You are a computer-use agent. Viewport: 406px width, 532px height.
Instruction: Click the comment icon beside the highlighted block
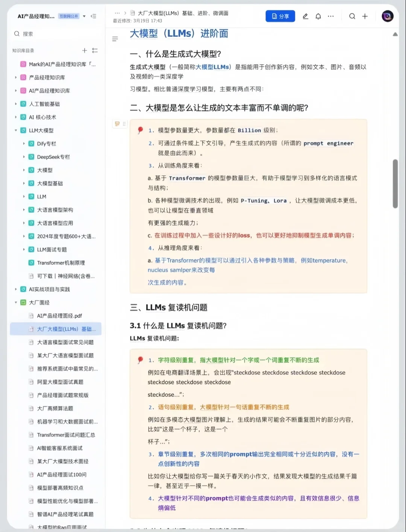click(117, 123)
